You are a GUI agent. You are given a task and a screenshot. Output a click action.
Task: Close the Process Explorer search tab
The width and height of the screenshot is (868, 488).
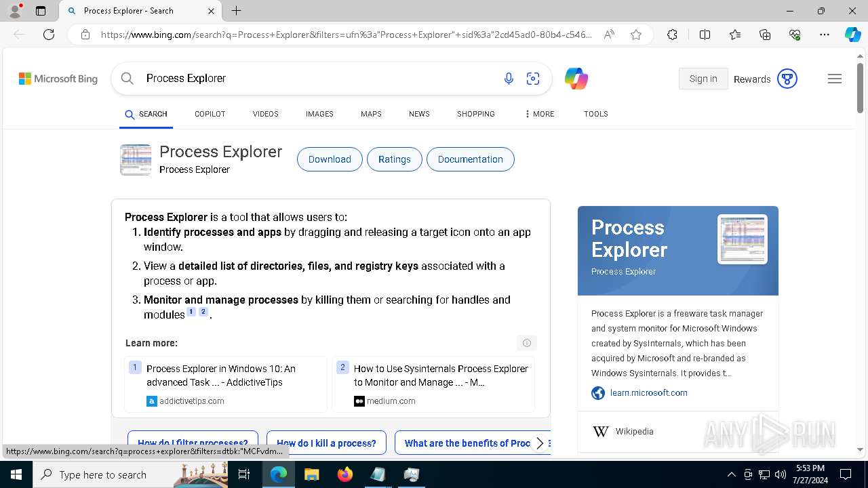click(x=211, y=11)
